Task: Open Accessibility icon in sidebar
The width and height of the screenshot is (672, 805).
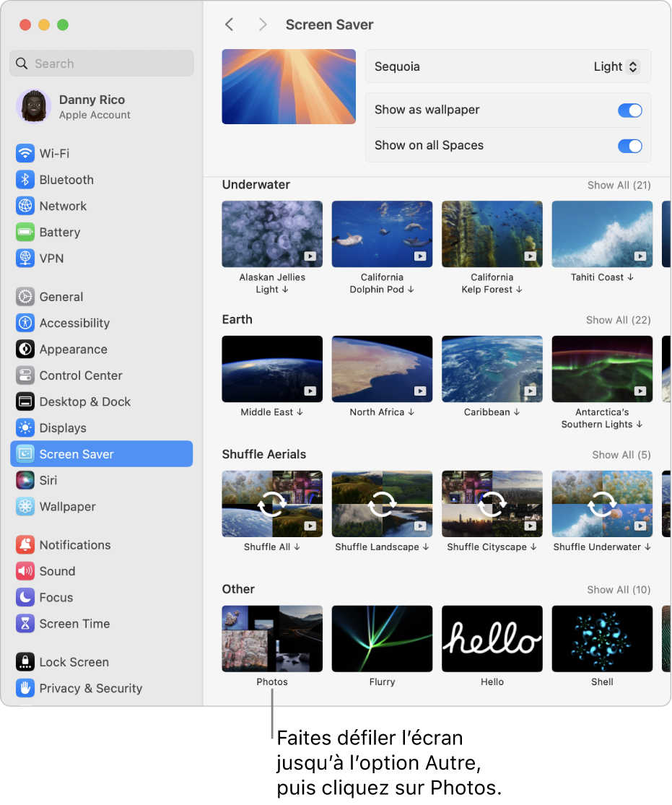Action: pyautogui.click(x=25, y=323)
